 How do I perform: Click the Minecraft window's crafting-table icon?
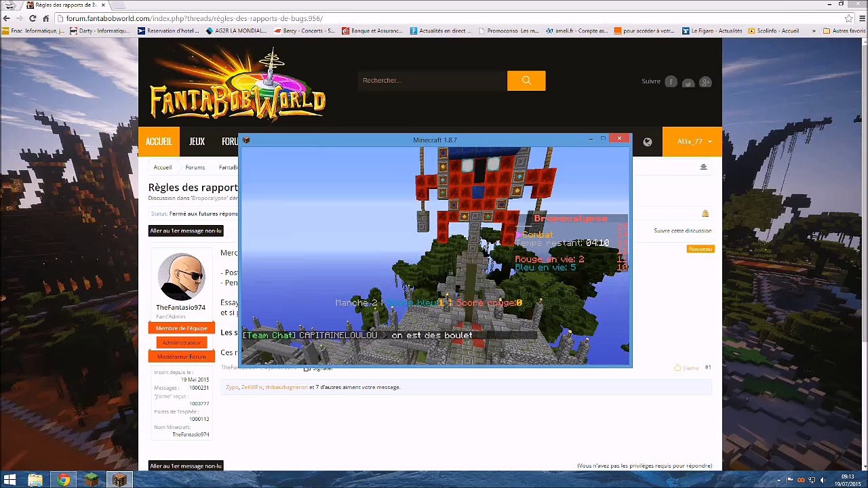(x=246, y=140)
